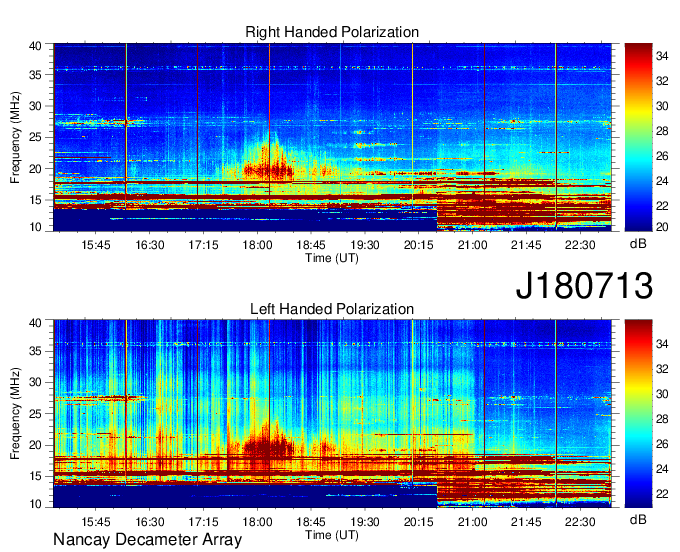
Task: Click "Time (UT)" label under Right Handed plot
Action: (332, 258)
